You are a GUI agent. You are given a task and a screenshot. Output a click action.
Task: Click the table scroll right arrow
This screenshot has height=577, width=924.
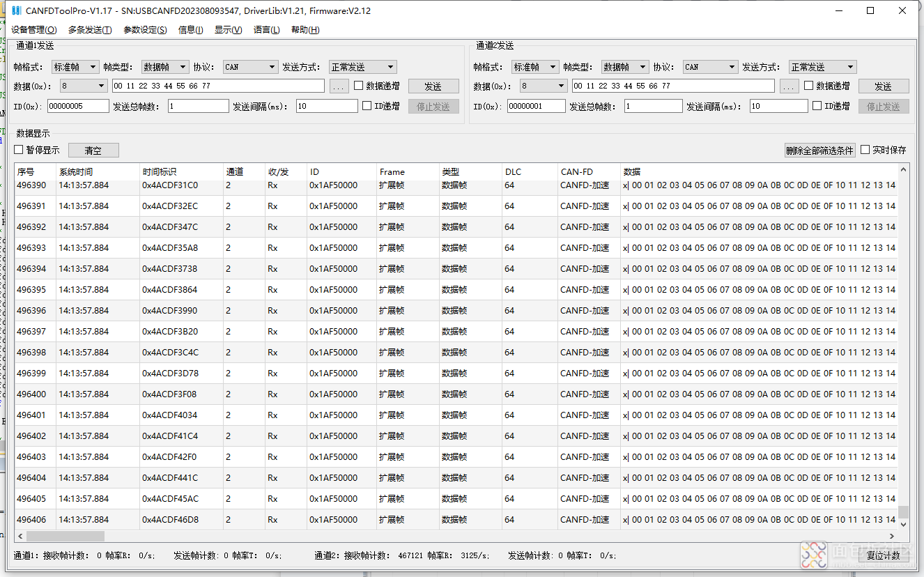(891, 536)
